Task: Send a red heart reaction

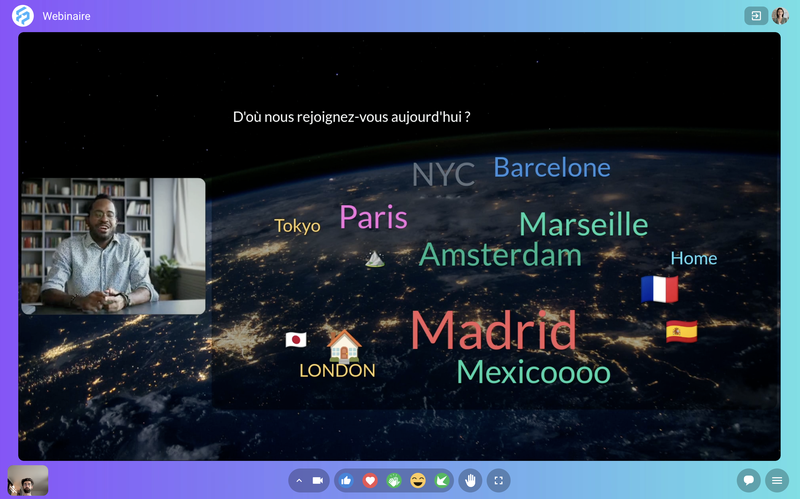Action: [370, 481]
